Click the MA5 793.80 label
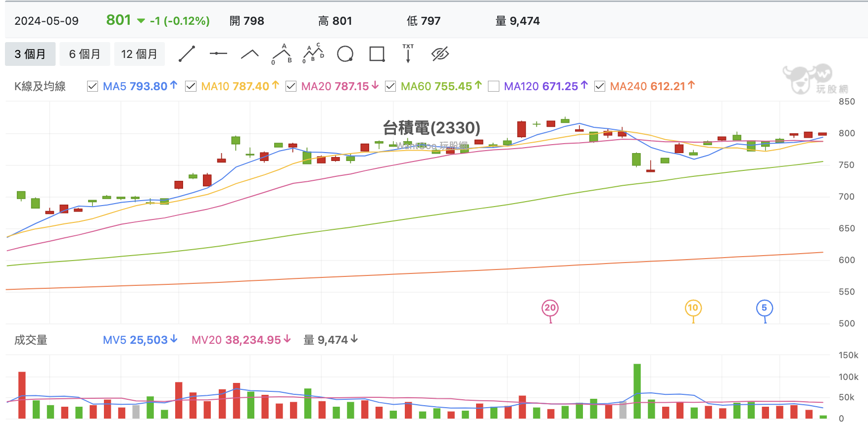The image size is (868, 429). pos(140,86)
